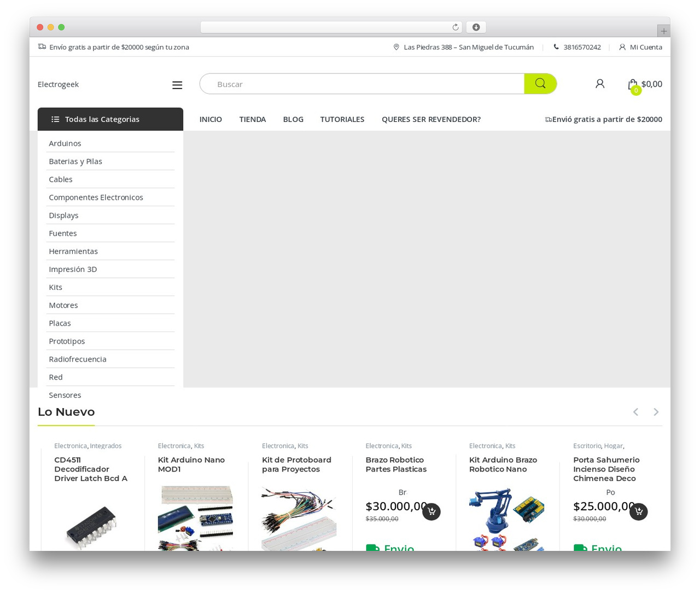Screen dimensions: 700x593
Task: Open the TUTORIALES menu item
Action: point(342,119)
